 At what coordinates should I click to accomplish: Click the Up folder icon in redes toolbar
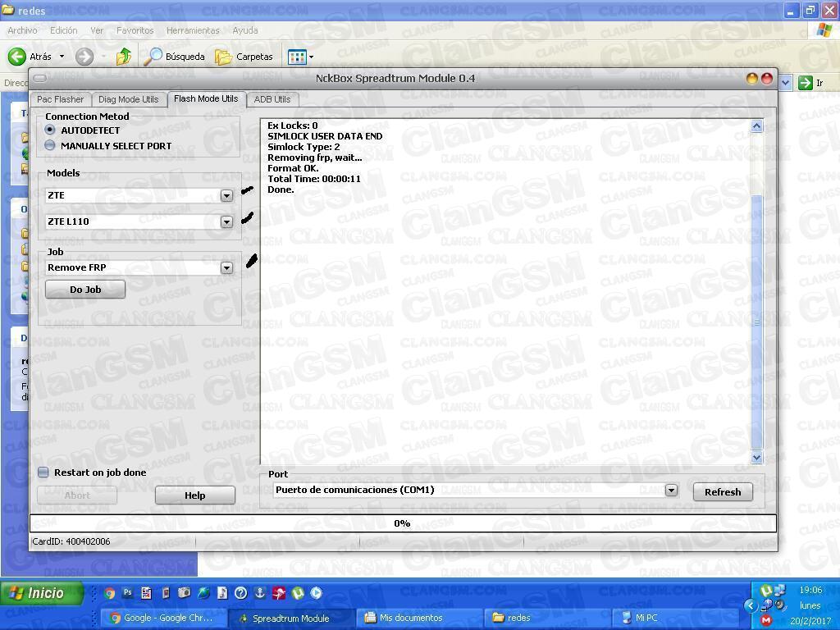point(124,57)
